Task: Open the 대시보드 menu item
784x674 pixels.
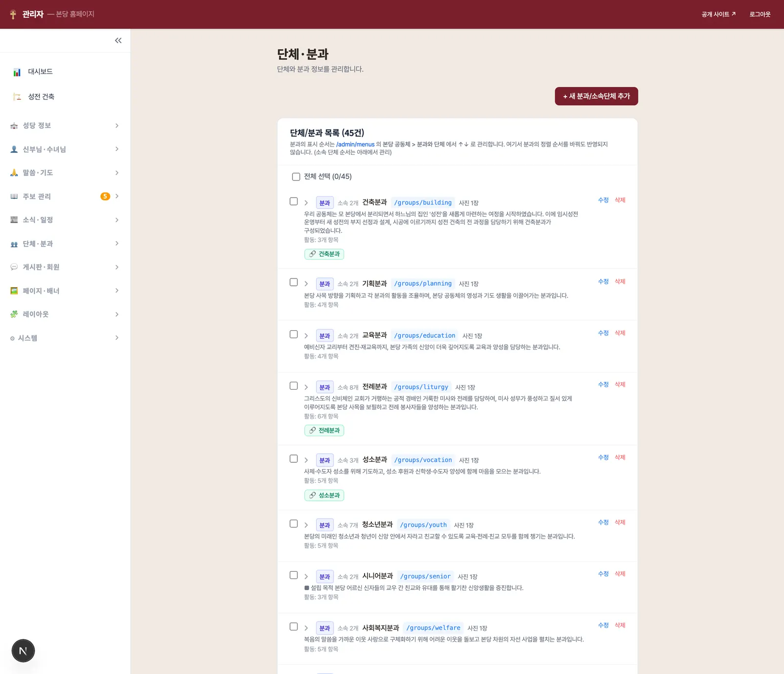Action: point(65,72)
